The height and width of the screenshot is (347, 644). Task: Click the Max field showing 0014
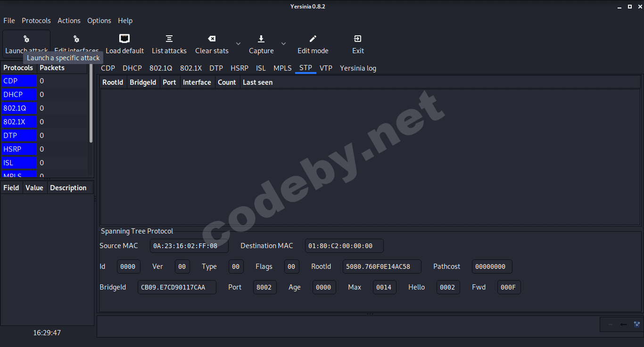click(x=385, y=287)
